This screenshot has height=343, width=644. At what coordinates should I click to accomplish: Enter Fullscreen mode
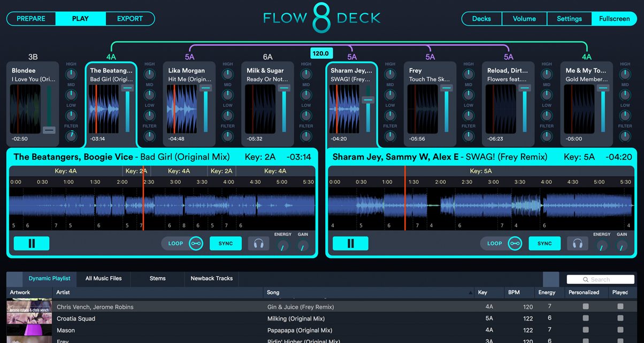[x=614, y=18]
